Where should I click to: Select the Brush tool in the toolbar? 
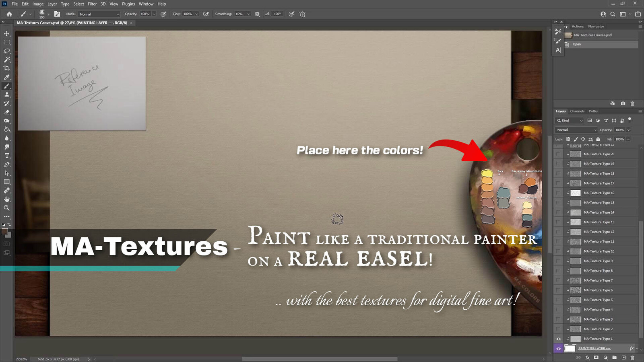click(x=6, y=86)
